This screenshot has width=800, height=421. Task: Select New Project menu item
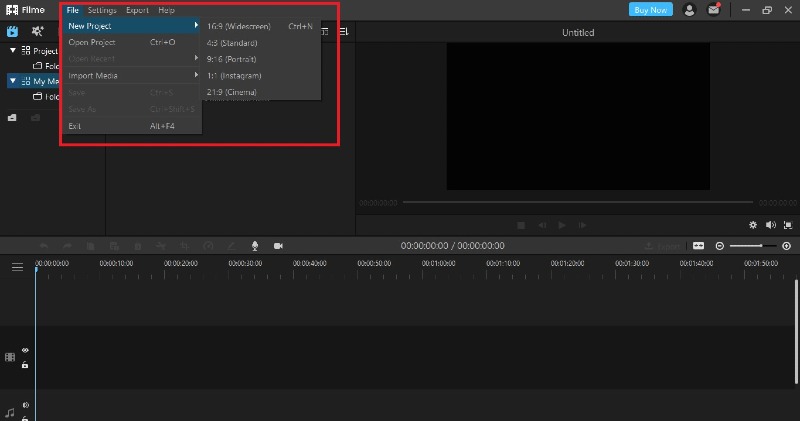(x=132, y=26)
